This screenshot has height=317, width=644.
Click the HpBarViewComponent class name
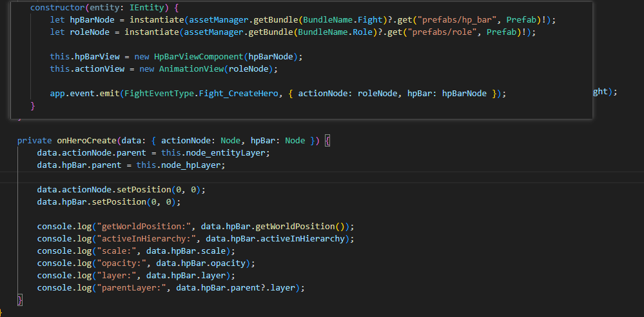pyautogui.click(x=199, y=57)
